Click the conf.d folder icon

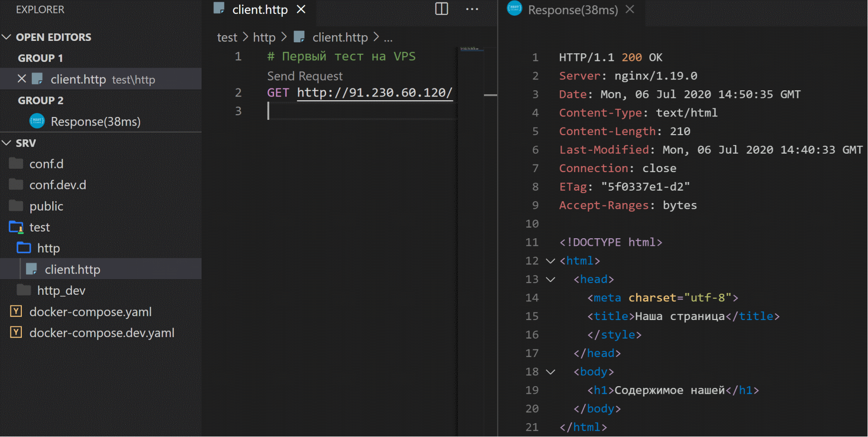[16, 164]
